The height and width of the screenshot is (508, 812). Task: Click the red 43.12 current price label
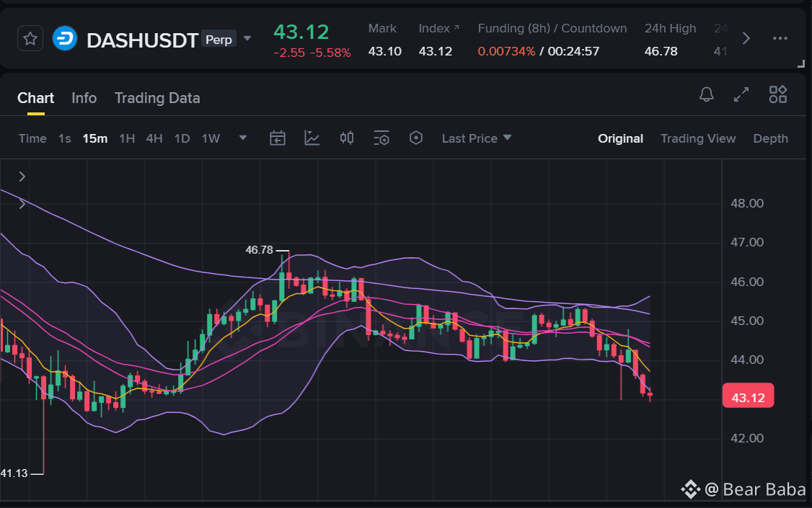[x=749, y=397]
